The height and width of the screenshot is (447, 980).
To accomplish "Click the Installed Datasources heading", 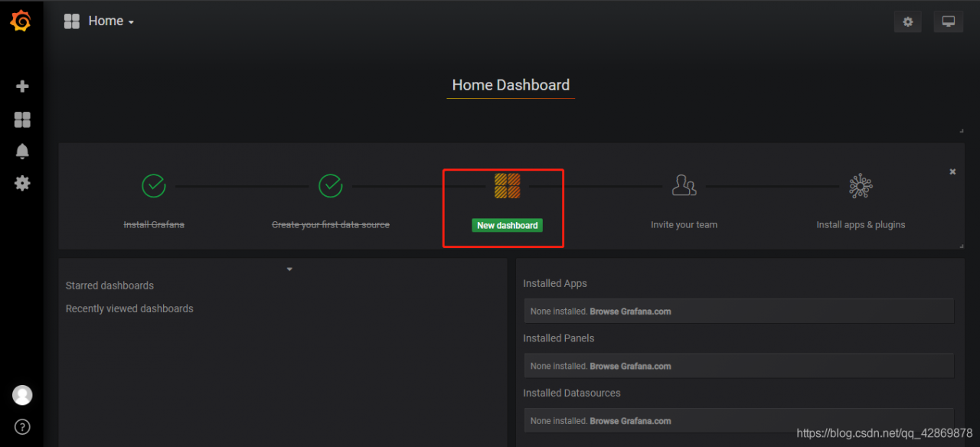I will pos(572,393).
